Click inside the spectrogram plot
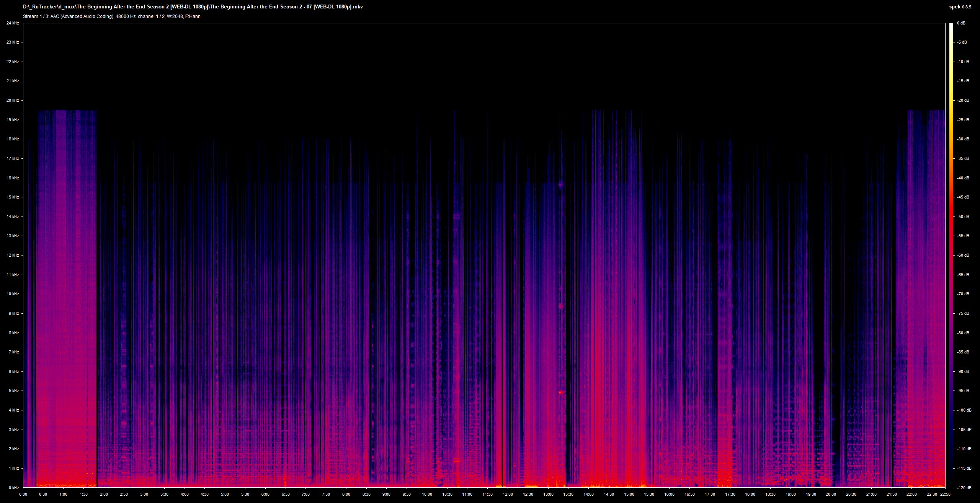This screenshot has height=503, width=980. click(x=484, y=256)
